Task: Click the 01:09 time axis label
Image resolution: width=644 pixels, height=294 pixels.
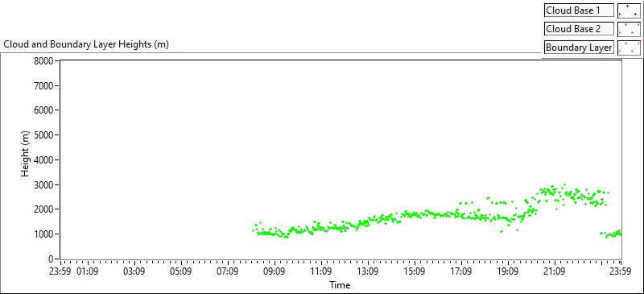Action: (x=88, y=271)
